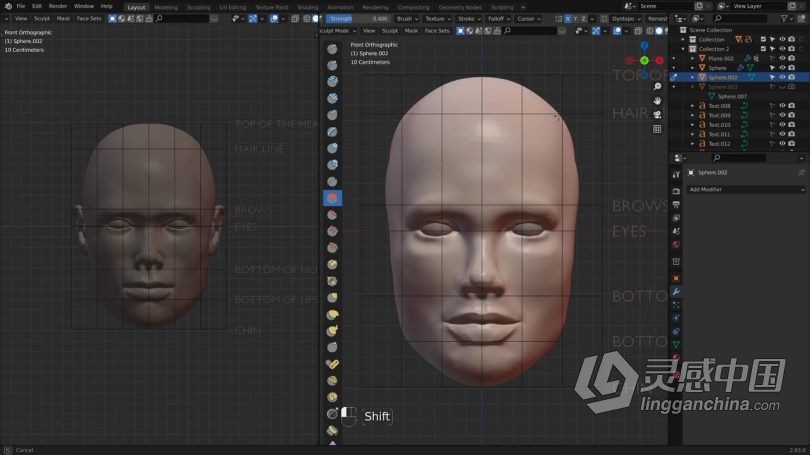Switch orthographic/perspective grid icon in right viewport
This screenshot has height=455, width=810.
click(657, 129)
